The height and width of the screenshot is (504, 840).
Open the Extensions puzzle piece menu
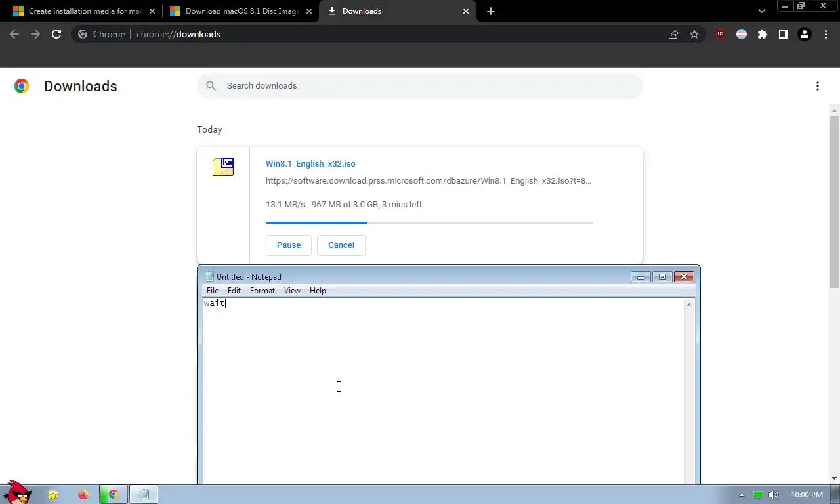763,34
